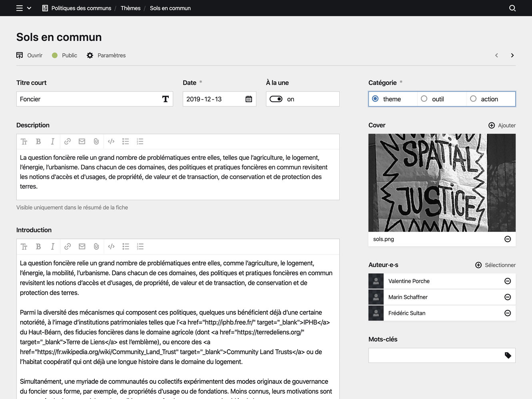This screenshot has height=399, width=532.
Task: Navigate to 'Thèmes' in the breadcrumb
Action: tap(130, 8)
